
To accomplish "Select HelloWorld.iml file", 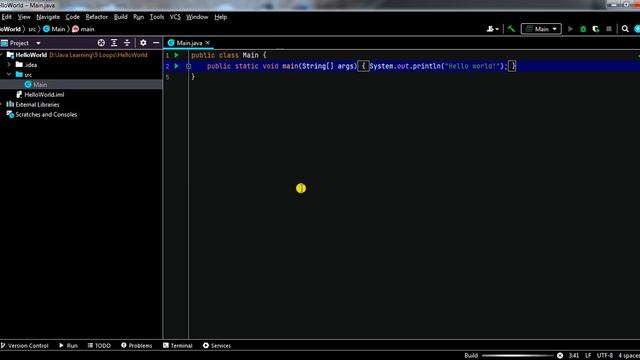I will pyautogui.click(x=40, y=94).
